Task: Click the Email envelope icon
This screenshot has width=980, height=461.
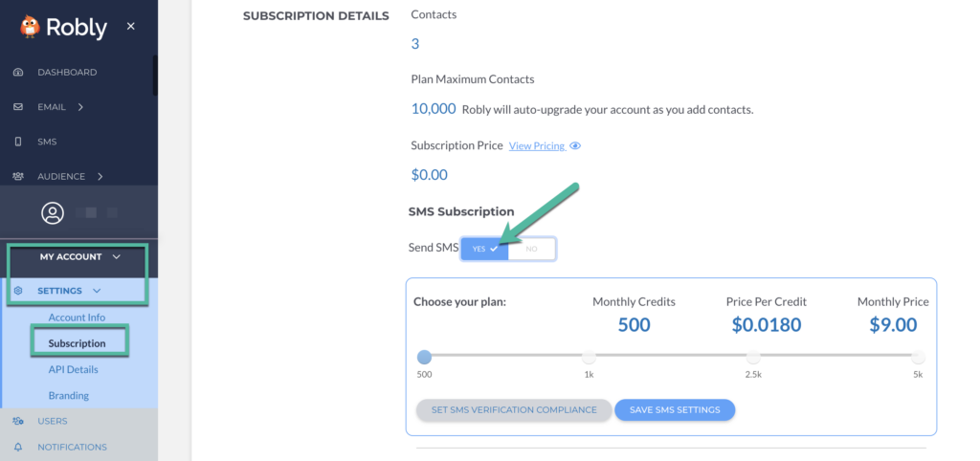Action: tap(18, 107)
